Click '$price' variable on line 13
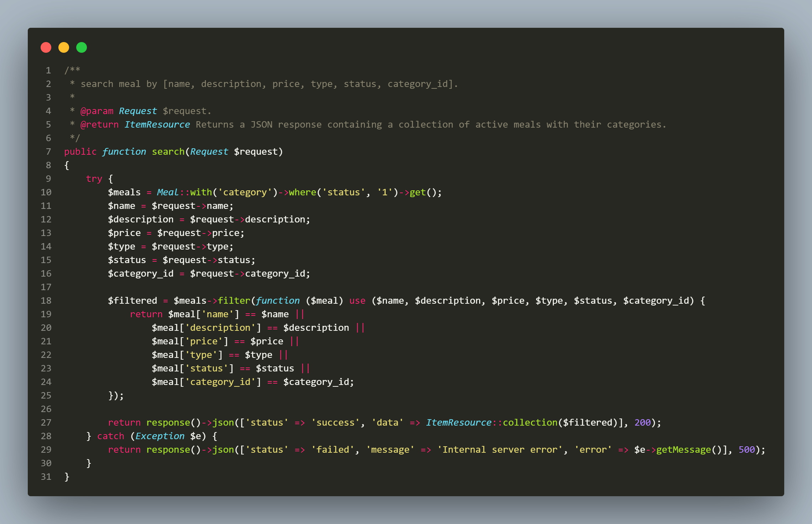 tap(124, 233)
